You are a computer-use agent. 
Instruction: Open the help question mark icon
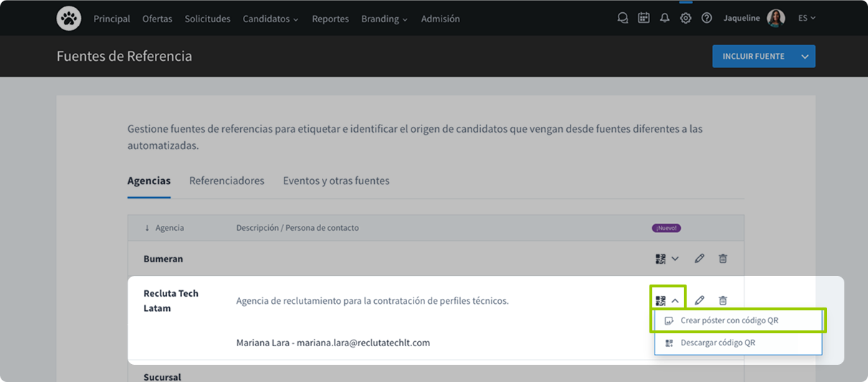[707, 18]
